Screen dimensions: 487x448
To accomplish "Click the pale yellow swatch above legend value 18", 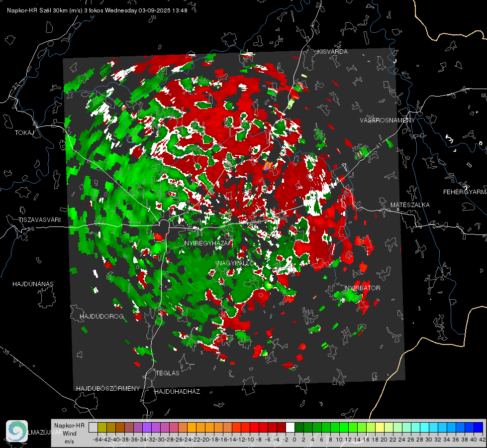I will pos(380,427).
